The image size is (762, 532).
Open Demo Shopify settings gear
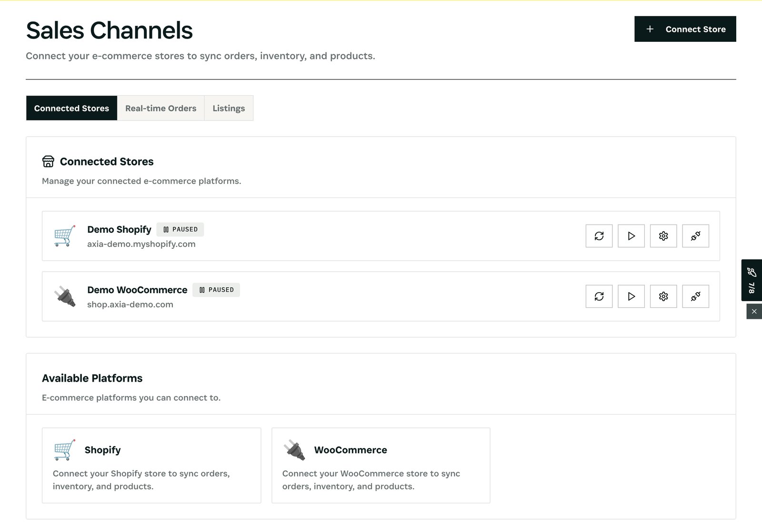click(x=663, y=236)
